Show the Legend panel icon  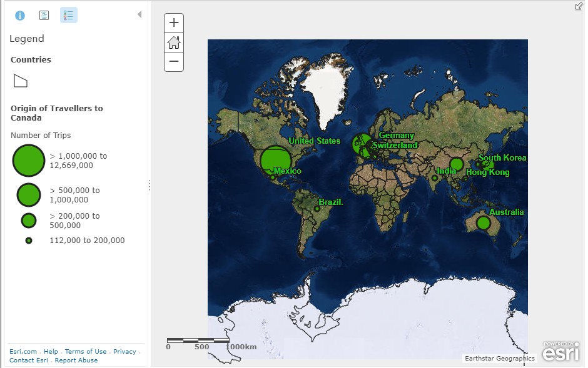pos(68,15)
